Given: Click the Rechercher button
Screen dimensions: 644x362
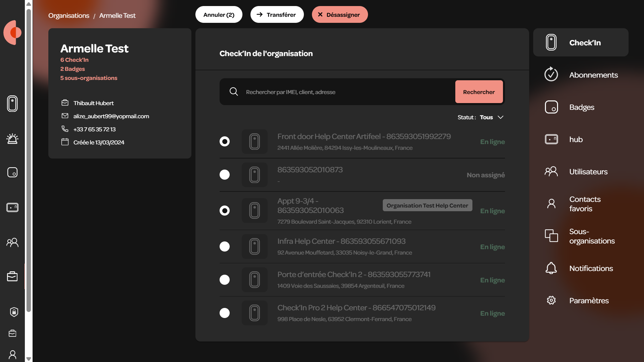Looking at the screenshot, I should 479,92.
